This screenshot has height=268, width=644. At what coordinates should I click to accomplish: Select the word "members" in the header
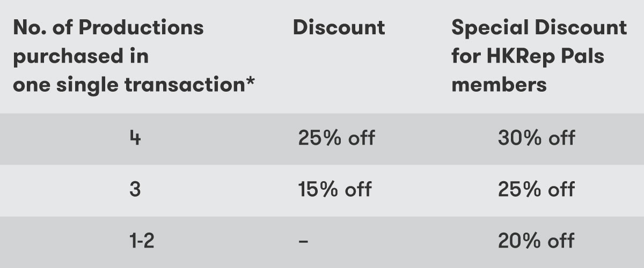[x=499, y=85]
